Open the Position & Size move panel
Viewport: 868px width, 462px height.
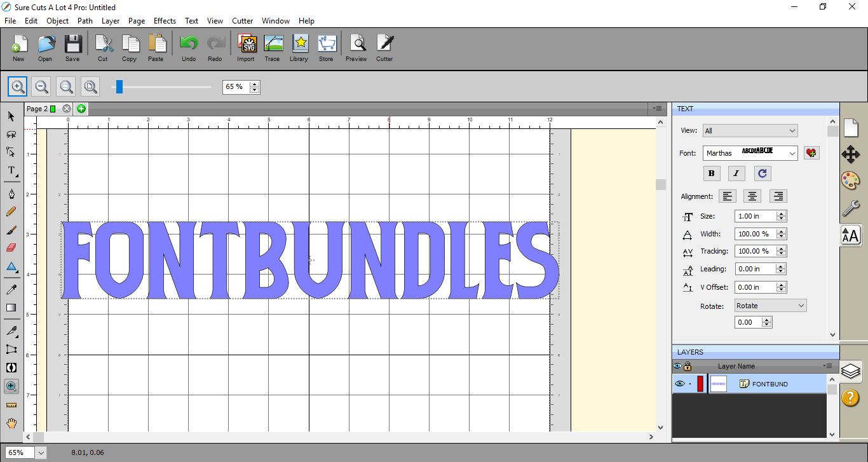[x=850, y=154]
